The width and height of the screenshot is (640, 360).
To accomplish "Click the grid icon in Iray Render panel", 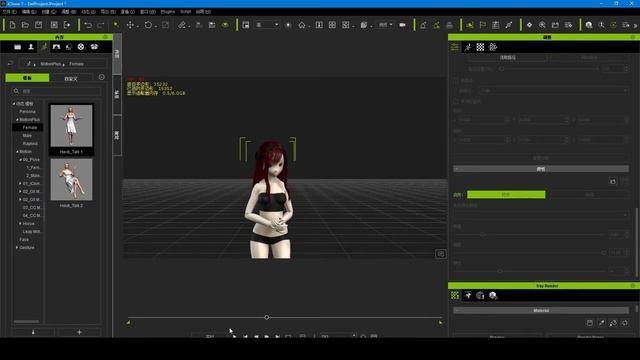I will [x=455, y=296].
